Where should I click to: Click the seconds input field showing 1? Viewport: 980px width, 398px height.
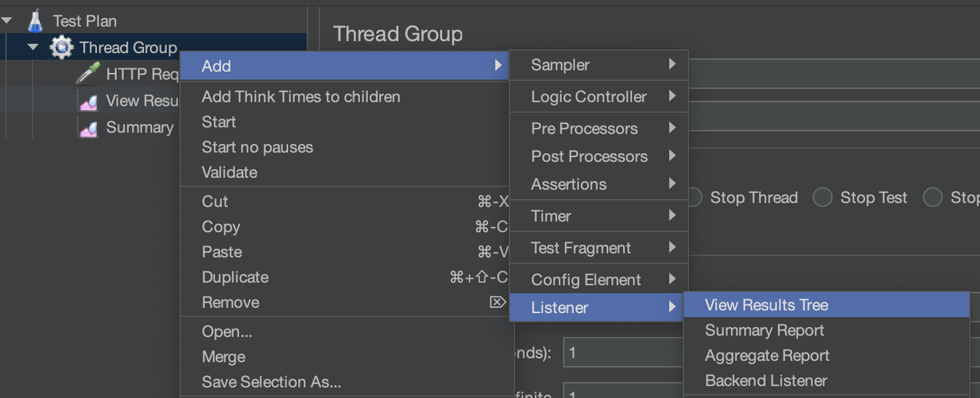pos(621,352)
